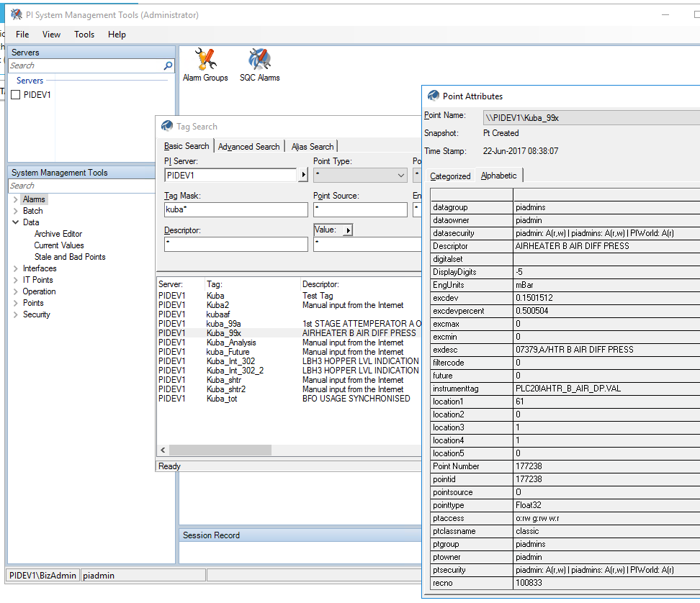Select the kuba_Future tag result row
The image size is (700, 603).
290,352
